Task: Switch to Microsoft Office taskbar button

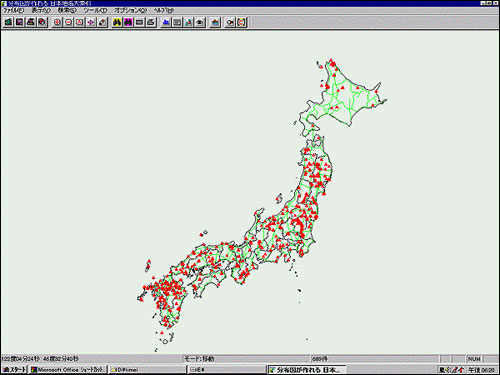Action: click(68, 369)
